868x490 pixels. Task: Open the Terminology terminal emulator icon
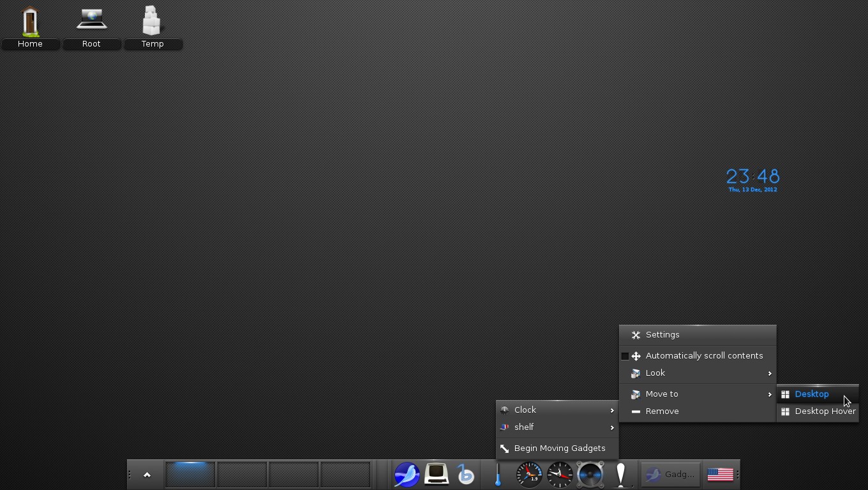tap(436, 475)
